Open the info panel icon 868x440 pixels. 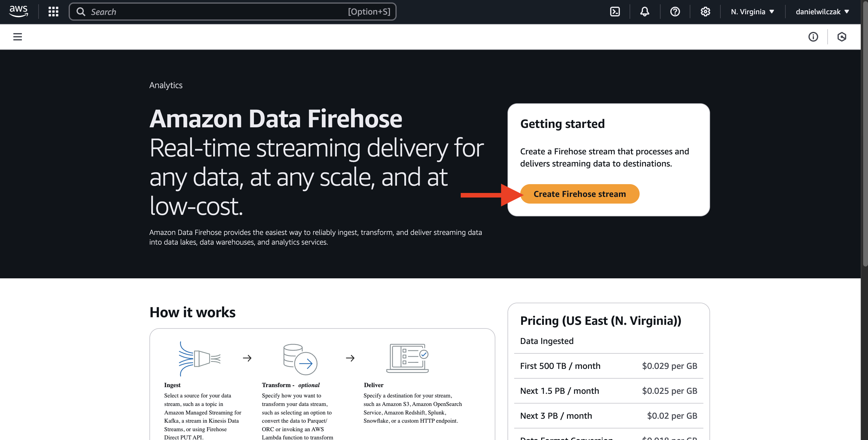[813, 37]
